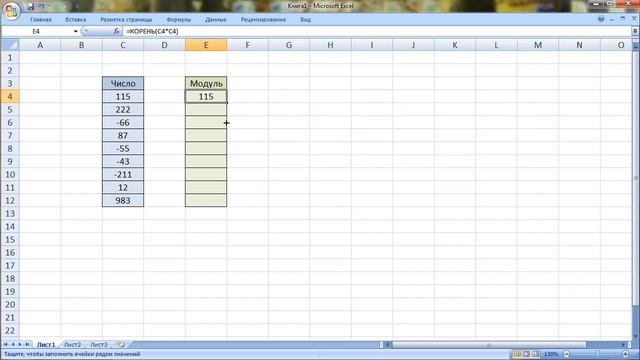Viewport: 640px width, 360px height.
Task: Click the workbook minimize button in ribbon
Action: click(x=612, y=19)
